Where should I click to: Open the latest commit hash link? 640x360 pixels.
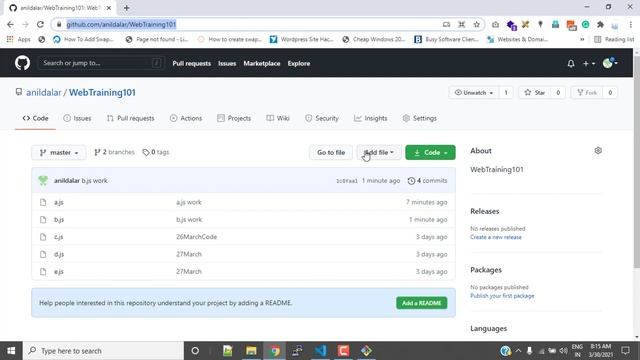click(x=347, y=181)
